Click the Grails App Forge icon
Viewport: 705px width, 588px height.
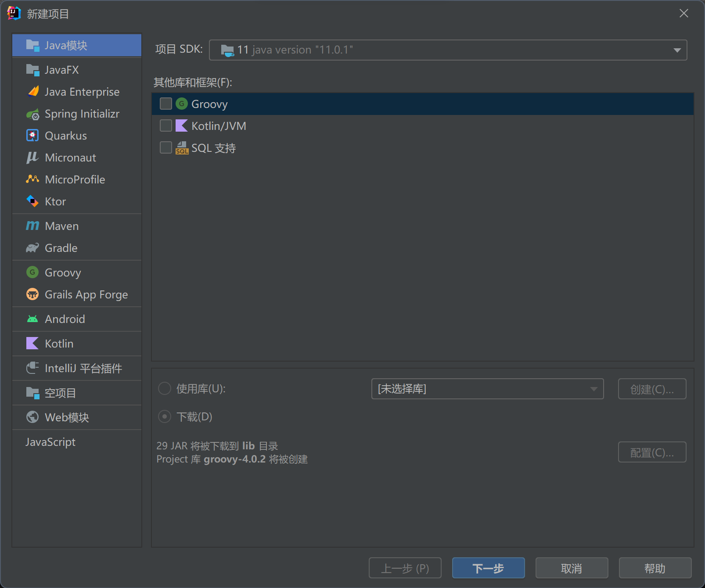point(32,294)
